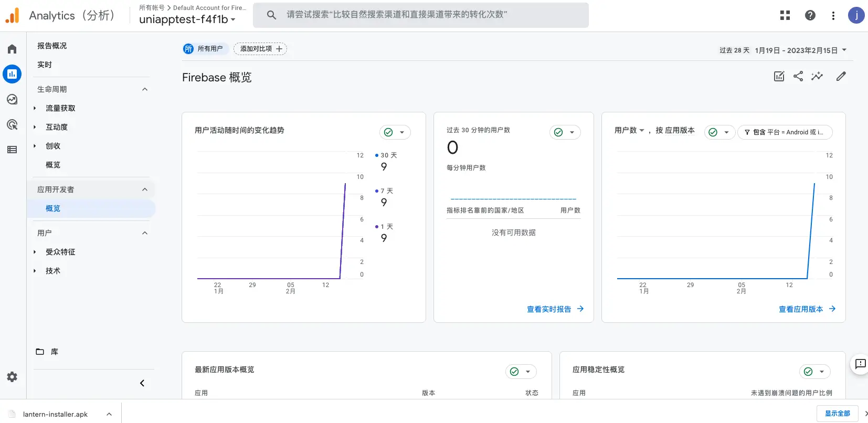This screenshot has width=868, height=423.
Task: Click the Analytics search field
Action: (421, 15)
